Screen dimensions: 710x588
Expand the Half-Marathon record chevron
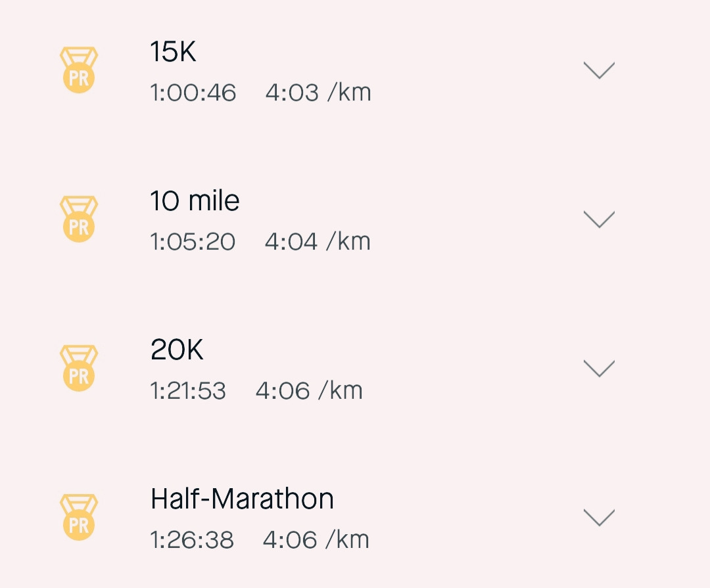pyautogui.click(x=599, y=517)
